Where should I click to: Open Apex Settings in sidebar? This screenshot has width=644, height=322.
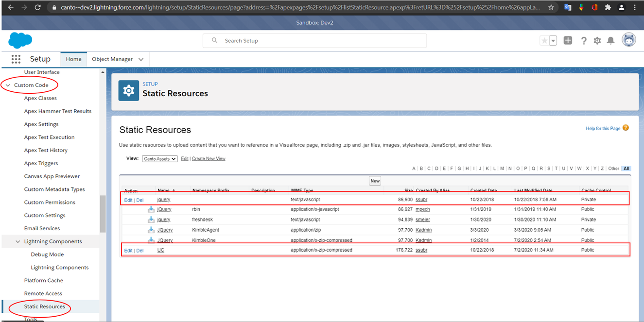click(41, 124)
